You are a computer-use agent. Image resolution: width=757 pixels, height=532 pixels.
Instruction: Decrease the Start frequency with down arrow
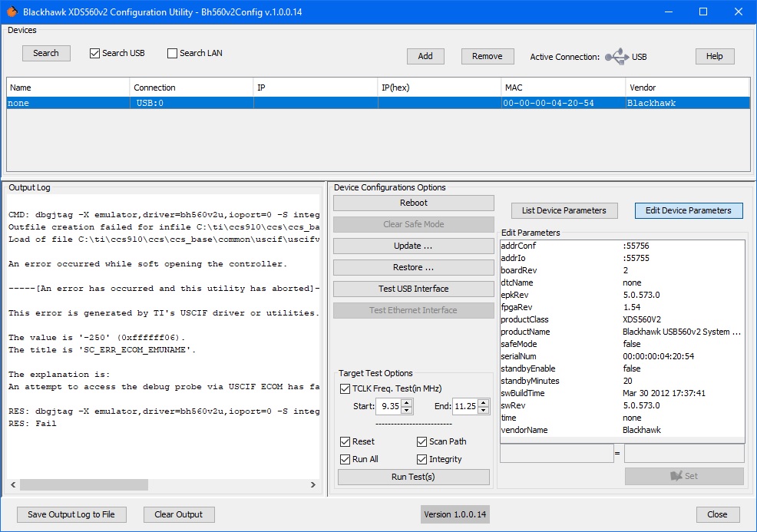coord(406,411)
